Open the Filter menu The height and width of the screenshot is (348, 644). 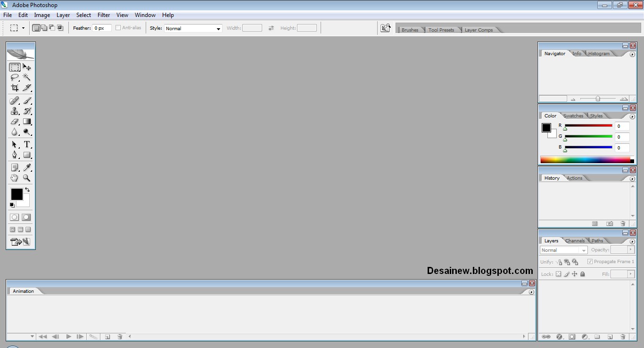[x=104, y=15]
